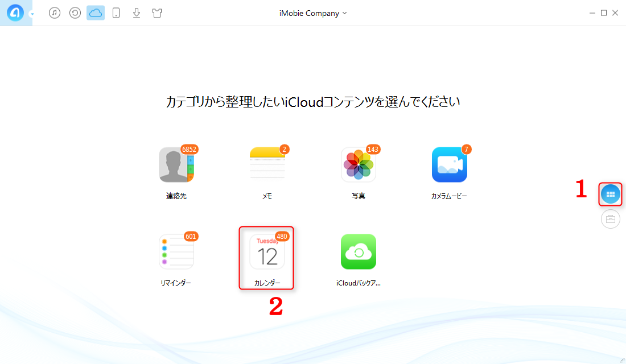This screenshot has height=364, width=626.
Task: Click the 601 badge on reminders
Action: [191, 236]
